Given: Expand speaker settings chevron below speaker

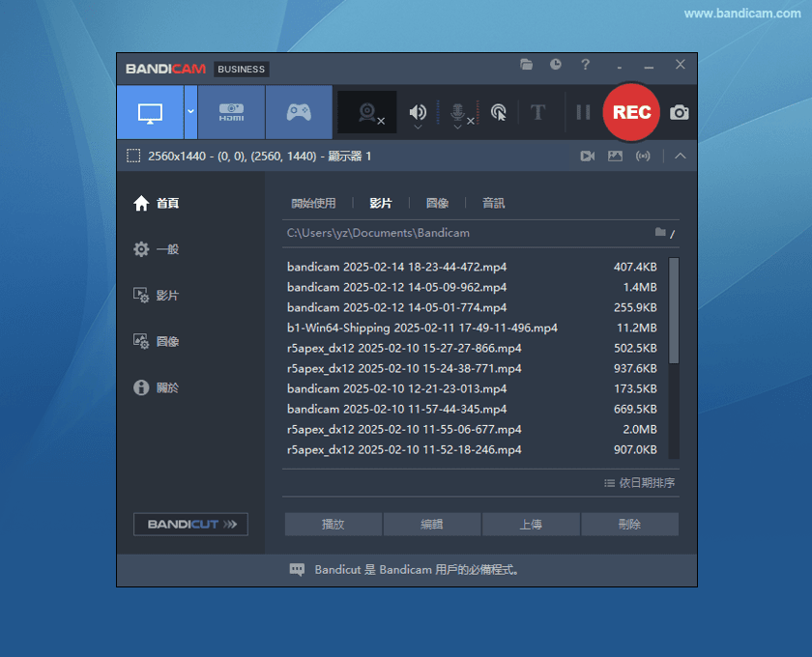Looking at the screenshot, I should pyautogui.click(x=418, y=127).
